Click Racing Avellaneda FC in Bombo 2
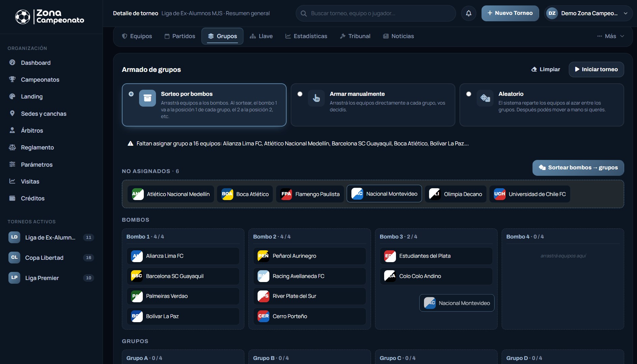Screen dimensions: 637x364 click(310, 276)
